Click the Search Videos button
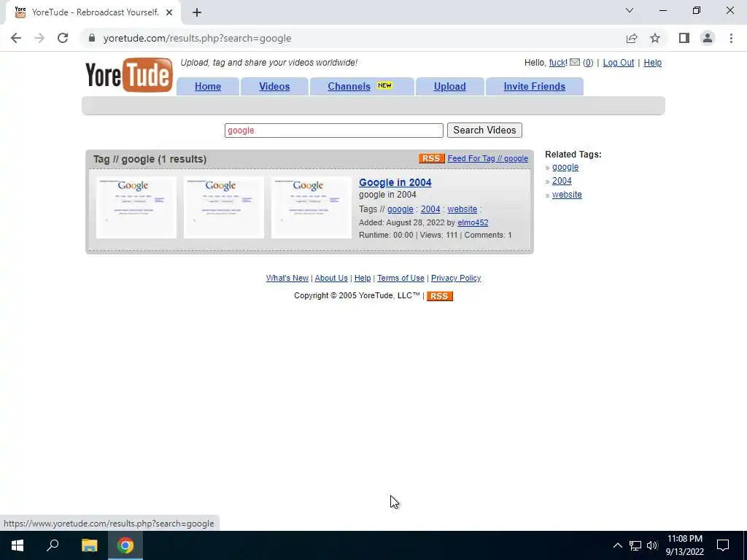The width and height of the screenshot is (747, 560). (x=484, y=130)
